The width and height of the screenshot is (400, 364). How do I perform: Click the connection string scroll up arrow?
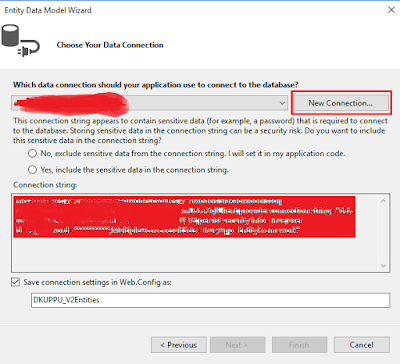[x=383, y=201]
